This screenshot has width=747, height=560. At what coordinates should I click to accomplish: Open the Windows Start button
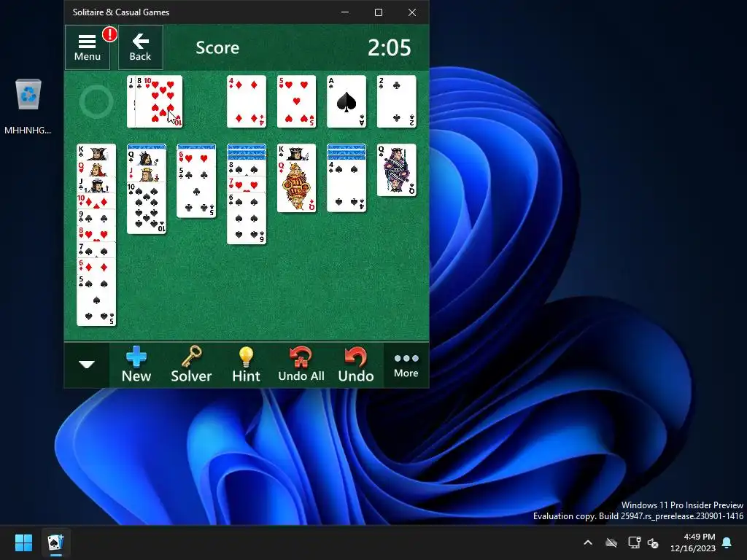tap(23, 542)
